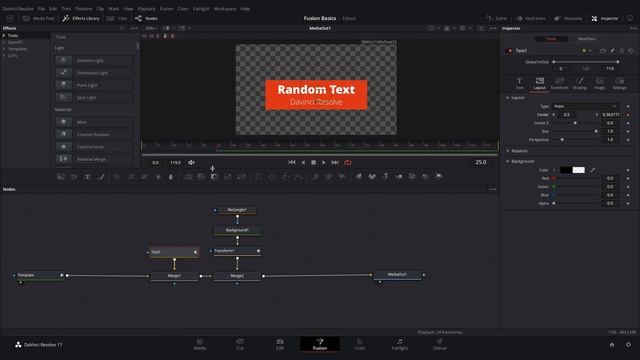Add the Matte Control tool from the toolbar
The image size is (640, 360).
coord(214,177)
